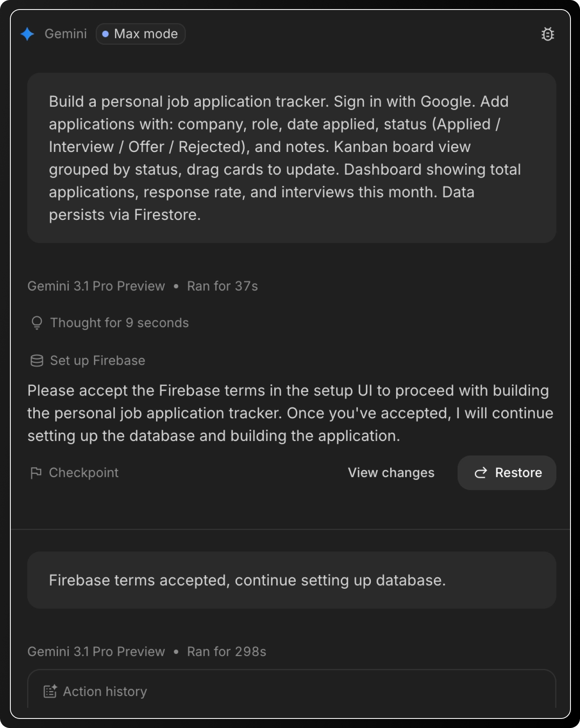
Task: Expand the "Thought for 9 seconds" section
Action: pos(119,323)
